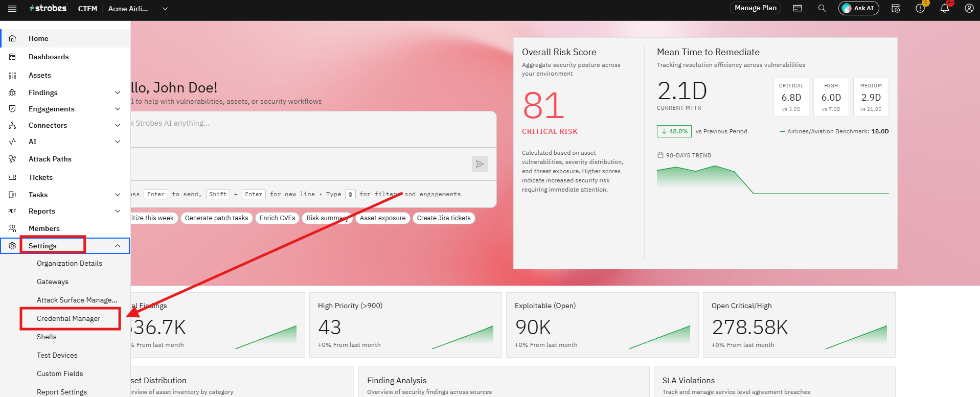This screenshot has width=980, height=397.
Task: Click Asset exposure suggestion chip
Action: (382, 218)
